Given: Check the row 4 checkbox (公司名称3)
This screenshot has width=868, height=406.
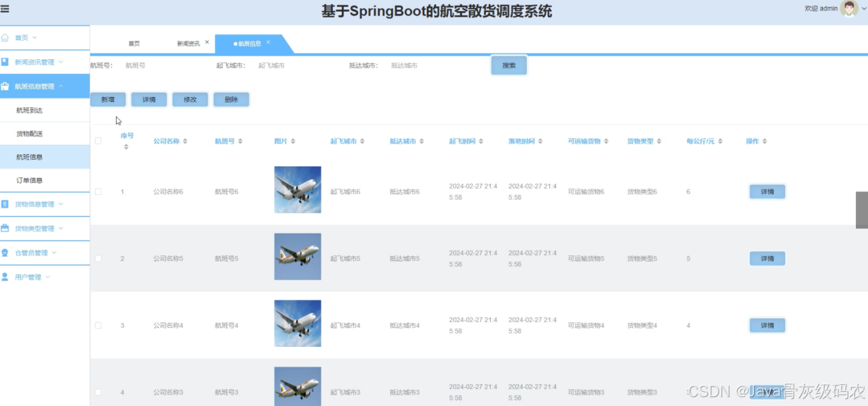Looking at the screenshot, I should (98, 392).
